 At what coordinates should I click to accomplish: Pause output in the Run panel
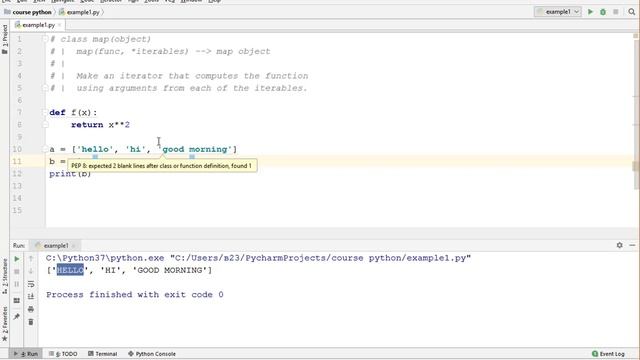17,284
